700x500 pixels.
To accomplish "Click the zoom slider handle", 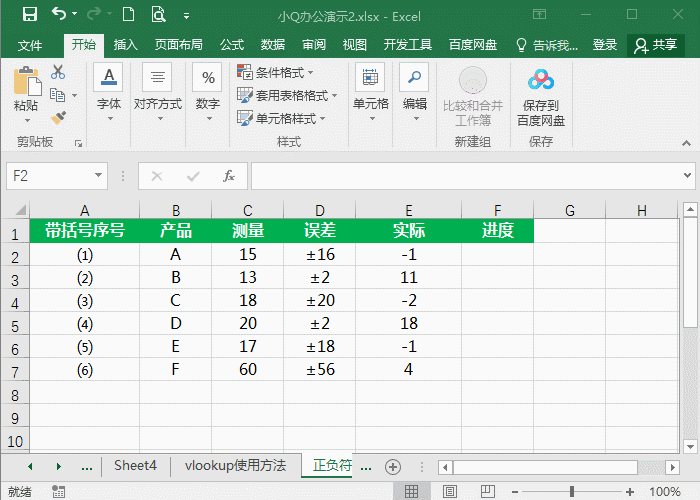I will 572,492.
